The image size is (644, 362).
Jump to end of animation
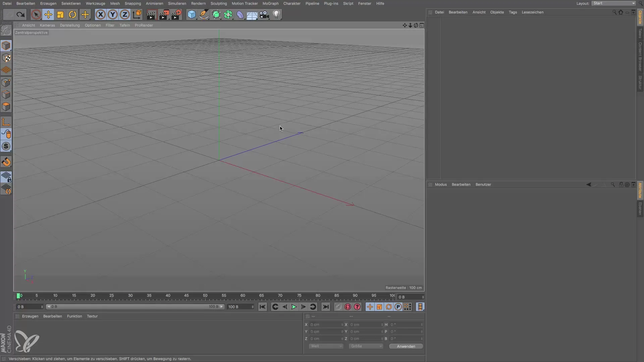coord(325,307)
